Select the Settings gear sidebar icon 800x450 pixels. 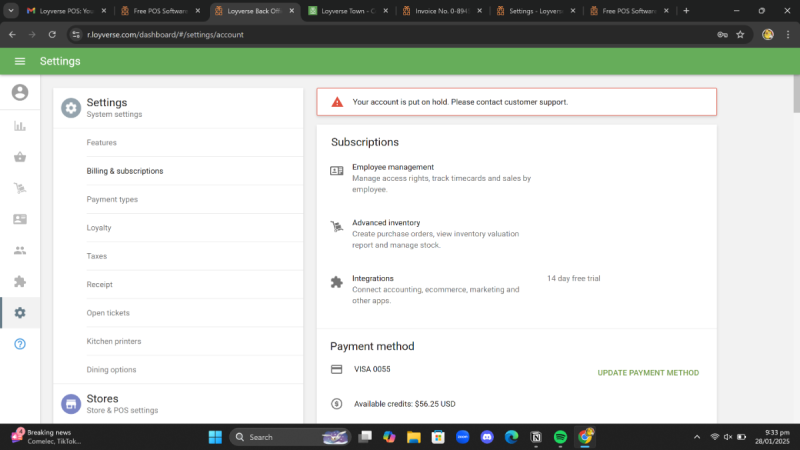pyautogui.click(x=20, y=313)
